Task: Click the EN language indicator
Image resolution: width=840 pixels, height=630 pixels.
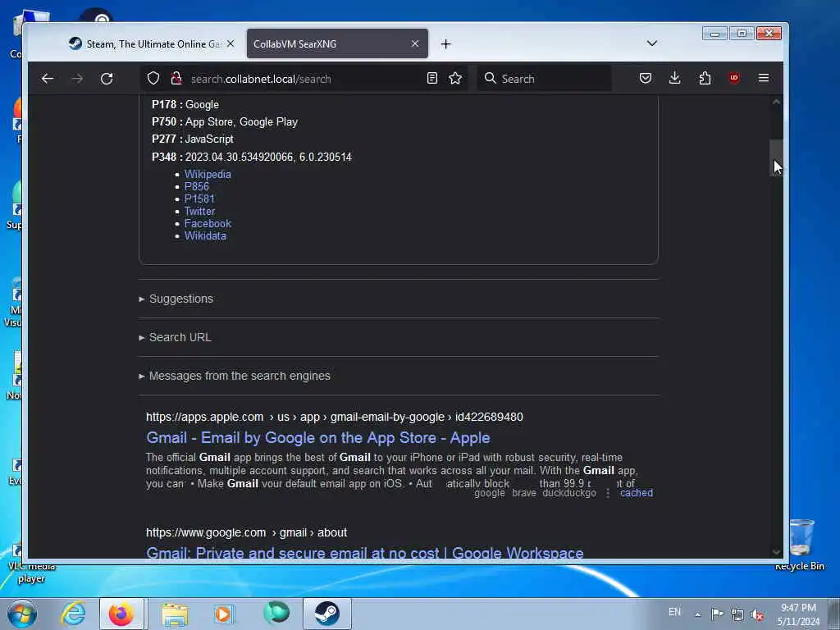Action: point(674,612)
